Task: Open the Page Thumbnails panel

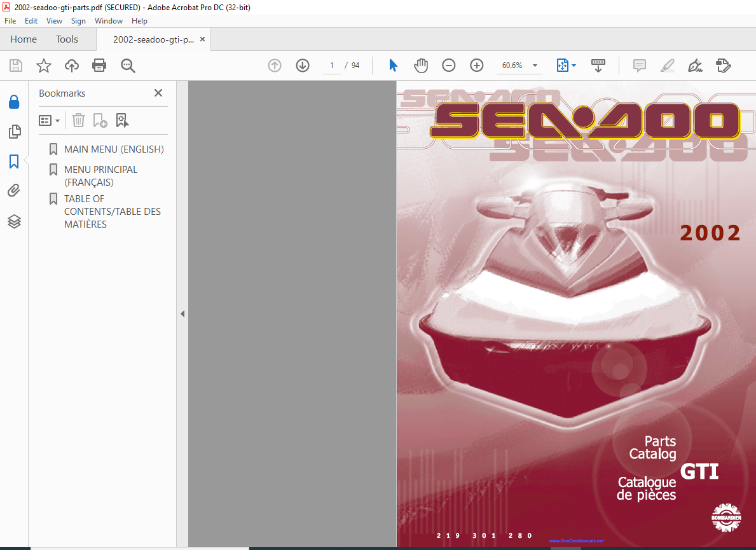Action: point(15,132)
